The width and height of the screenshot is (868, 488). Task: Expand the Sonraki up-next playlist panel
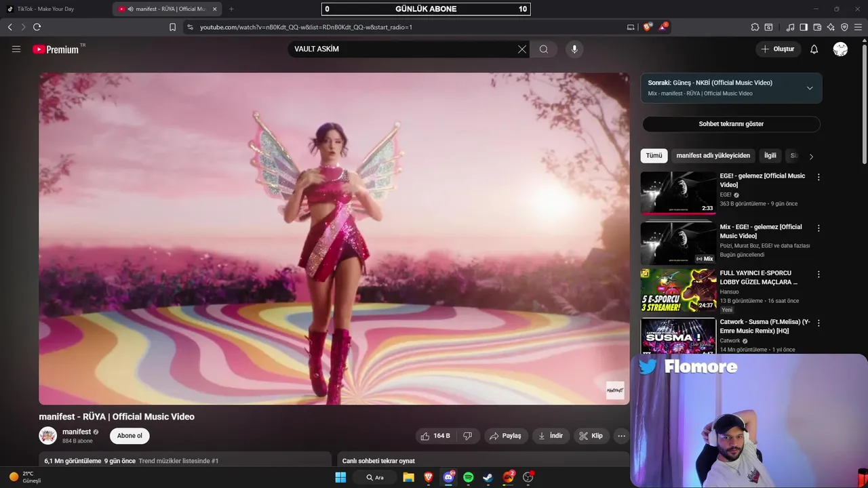point(810,88)
